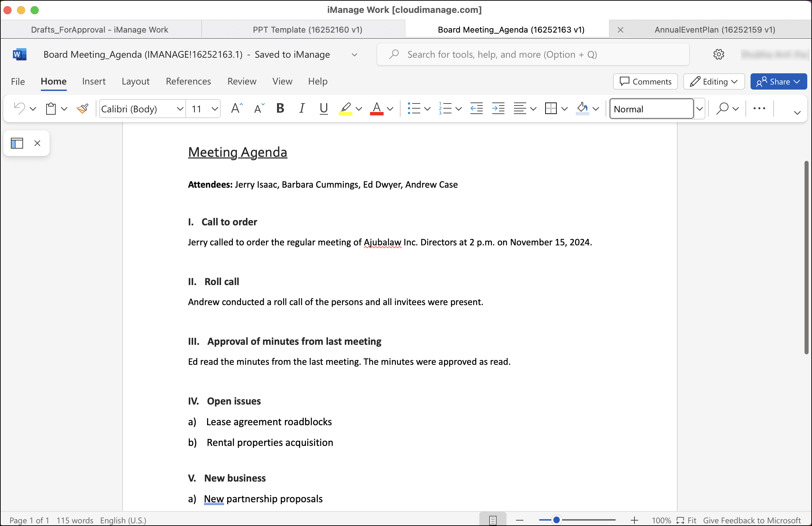Viewport: 812px width, 526px height.
Task: Click the Format Painter brush icon
Action: point(82,109)
